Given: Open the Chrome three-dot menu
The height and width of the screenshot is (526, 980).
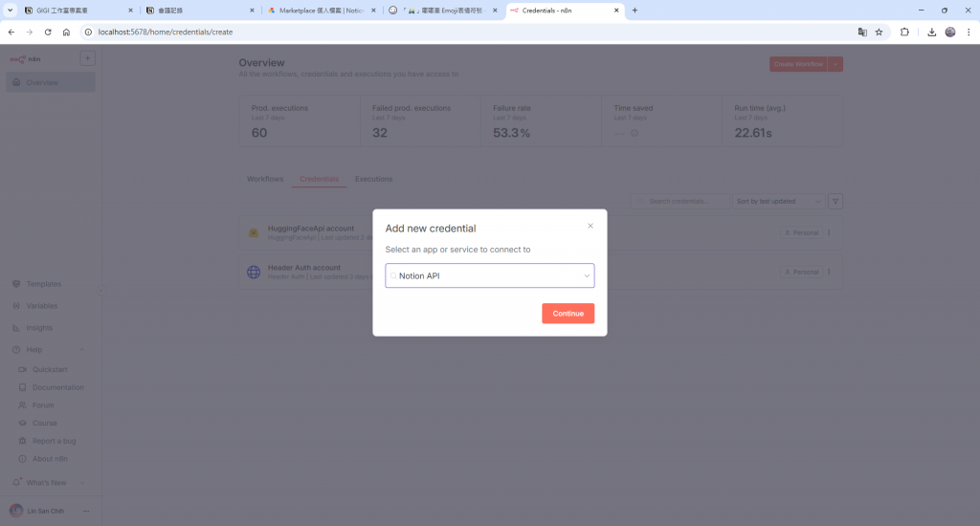Looking at the screenshot, I should [x=969, y=32].
